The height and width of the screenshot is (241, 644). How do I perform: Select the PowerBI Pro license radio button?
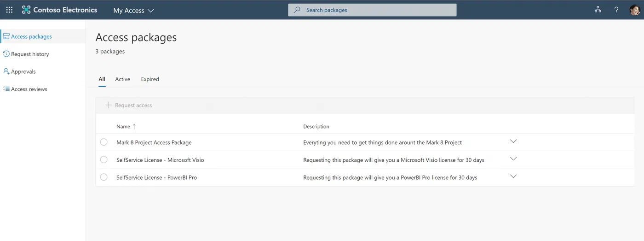tap(103, 177)
